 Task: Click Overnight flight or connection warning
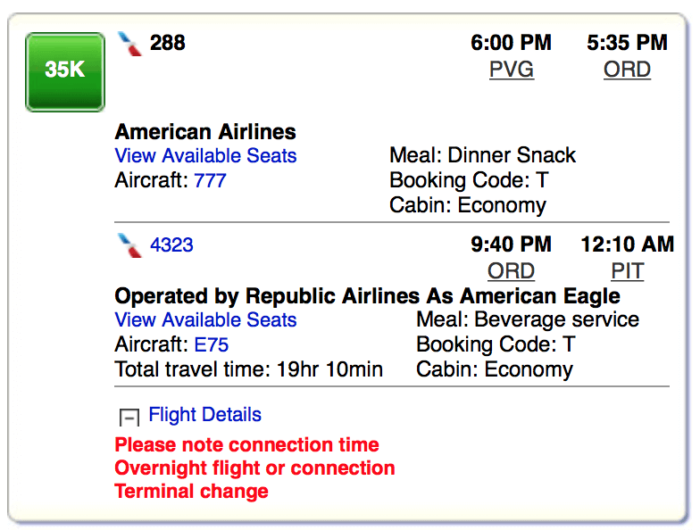[255, 468]
